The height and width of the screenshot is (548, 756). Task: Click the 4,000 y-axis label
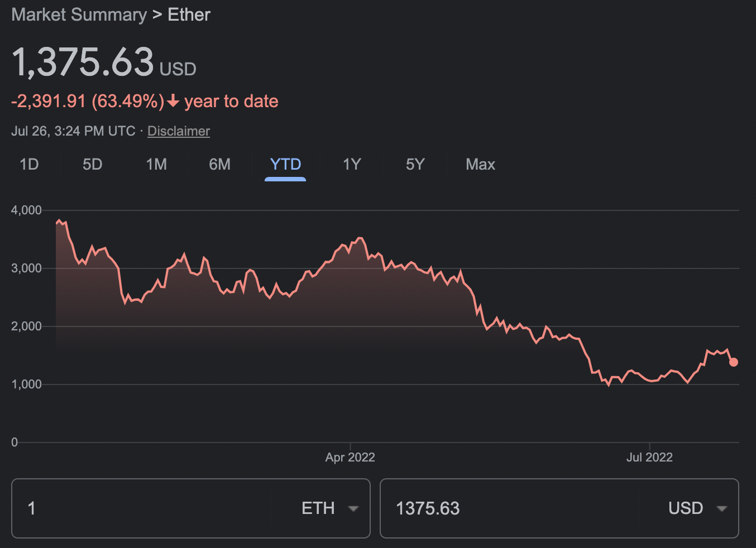click(26, 210)
